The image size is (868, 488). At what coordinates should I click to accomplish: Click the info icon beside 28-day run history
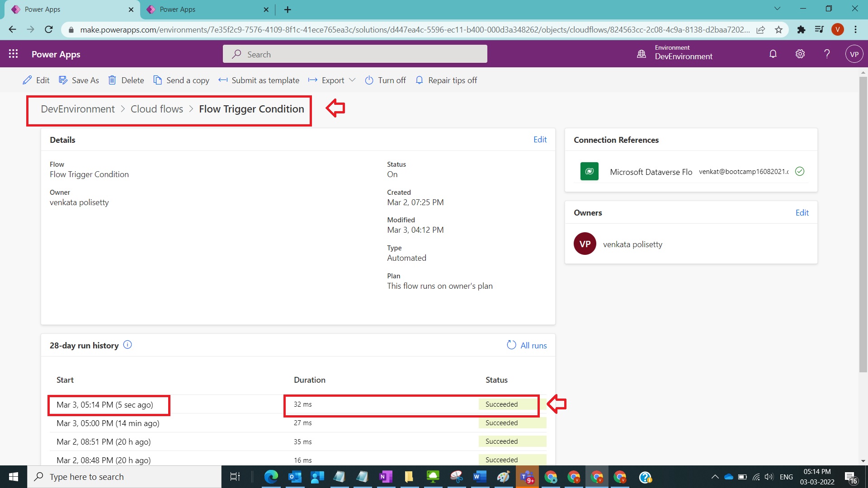pyautogui.click(x=127, y=345)
